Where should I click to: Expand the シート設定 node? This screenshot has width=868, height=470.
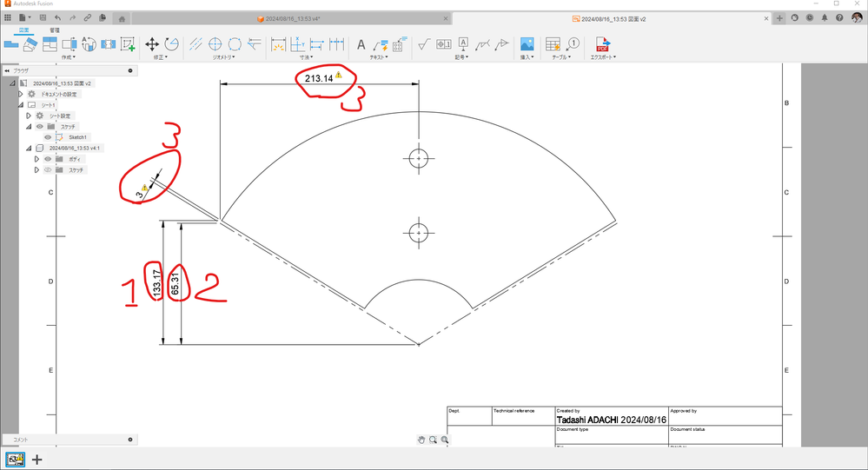[29, 116]
